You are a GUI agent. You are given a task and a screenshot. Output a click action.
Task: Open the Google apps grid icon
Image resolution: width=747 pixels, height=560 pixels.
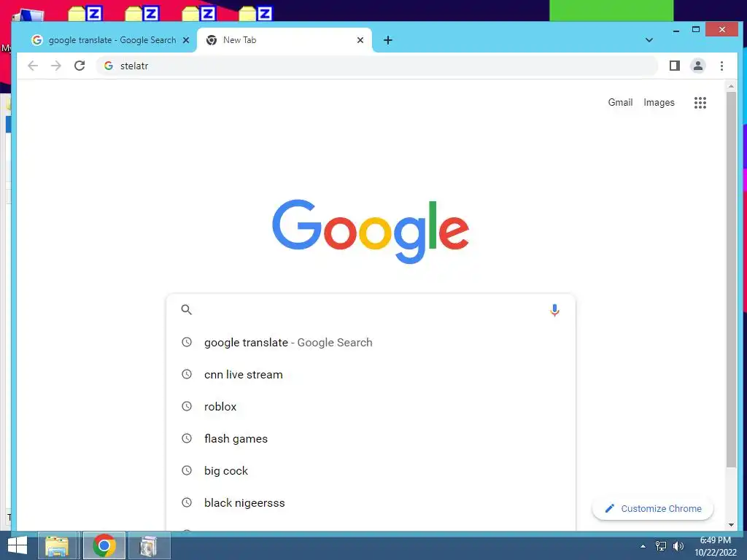click(700, 102)
